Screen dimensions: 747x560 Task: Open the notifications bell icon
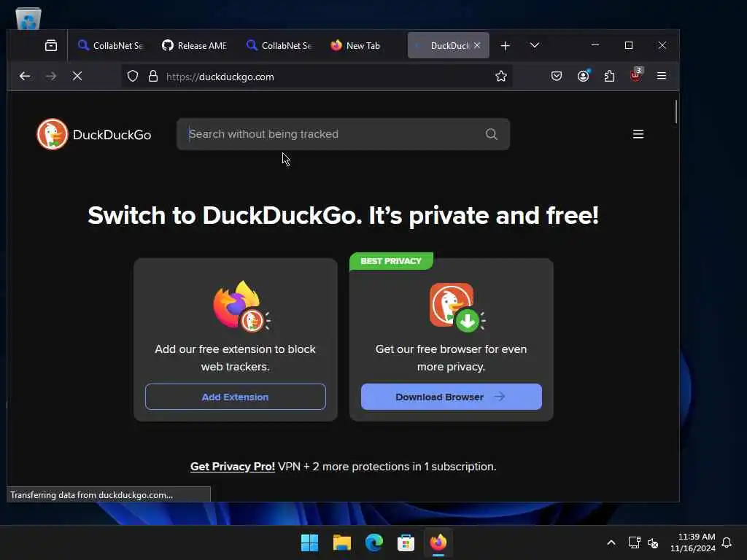(727, 542)
